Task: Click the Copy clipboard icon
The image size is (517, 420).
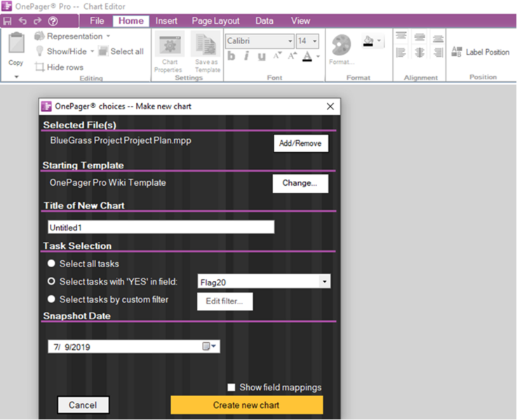Action: tap(16, 43)
